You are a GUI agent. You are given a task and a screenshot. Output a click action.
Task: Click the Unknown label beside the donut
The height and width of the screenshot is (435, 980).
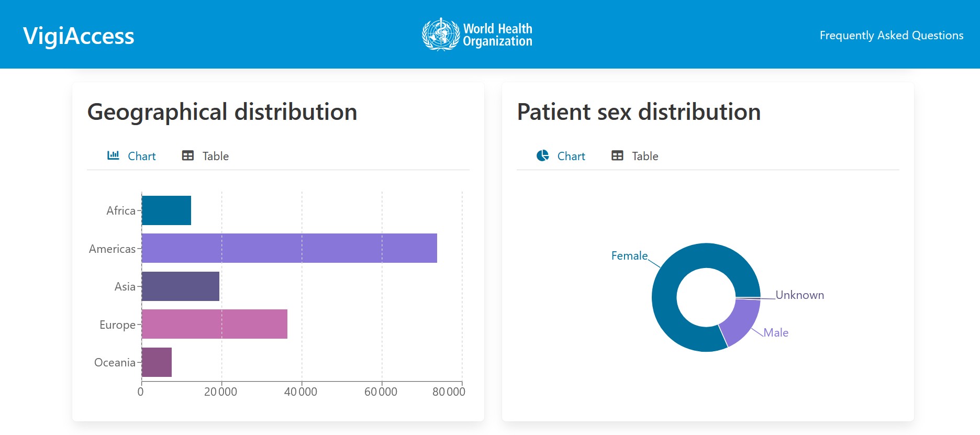[799, 295]
